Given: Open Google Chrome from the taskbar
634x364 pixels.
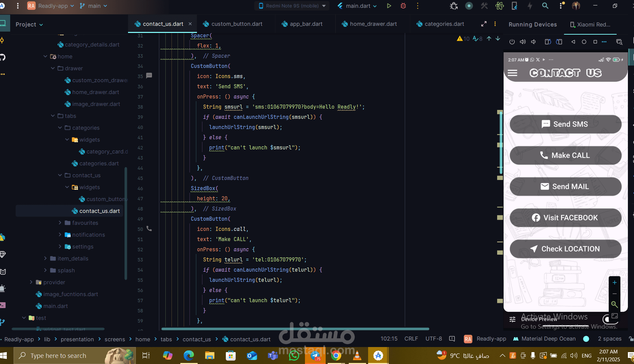Looking at the screenshot, I should pos(336,356).
